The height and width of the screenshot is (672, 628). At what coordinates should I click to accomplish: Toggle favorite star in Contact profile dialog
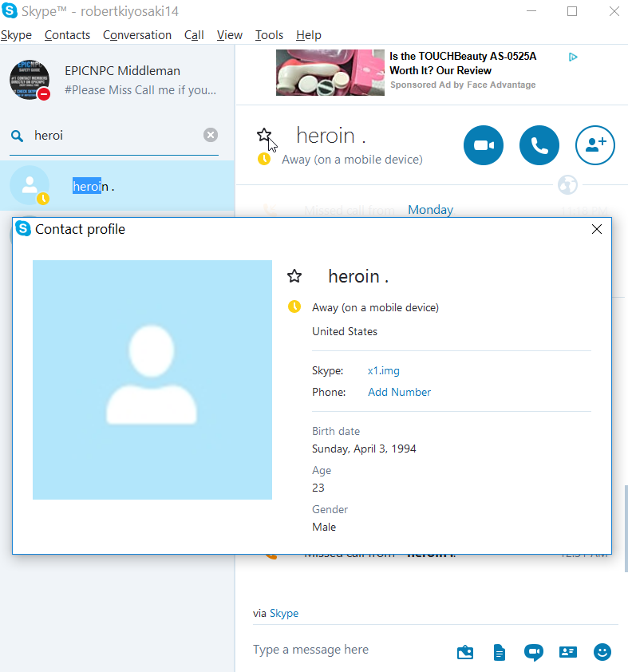point(294,276)
